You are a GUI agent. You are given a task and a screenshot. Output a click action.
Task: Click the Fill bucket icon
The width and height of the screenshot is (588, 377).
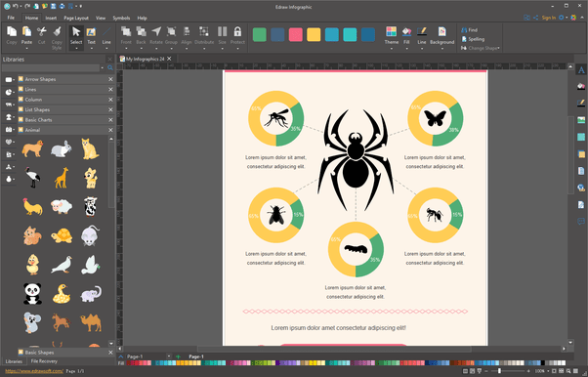(x=406, y=32)
